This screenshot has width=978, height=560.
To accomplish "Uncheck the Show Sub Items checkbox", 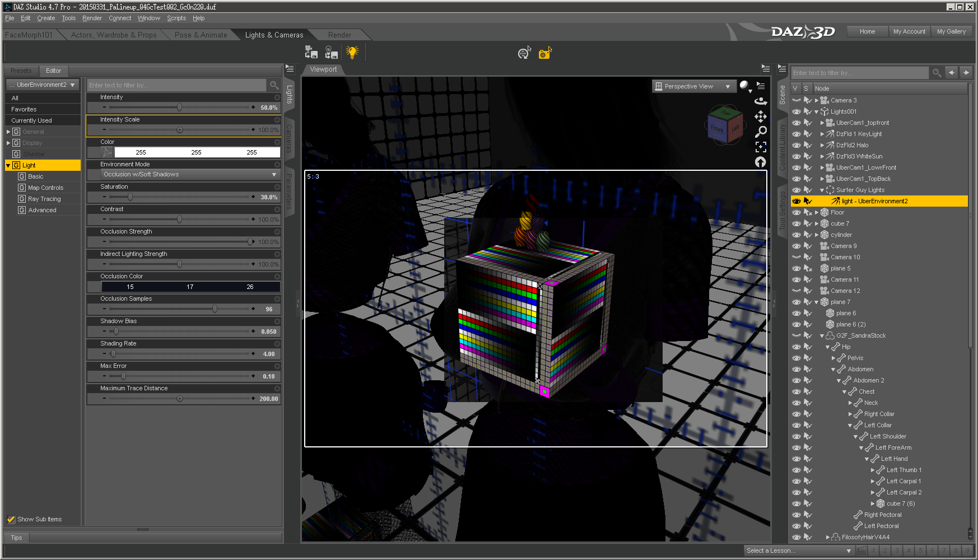I will (x=11, y=519).
